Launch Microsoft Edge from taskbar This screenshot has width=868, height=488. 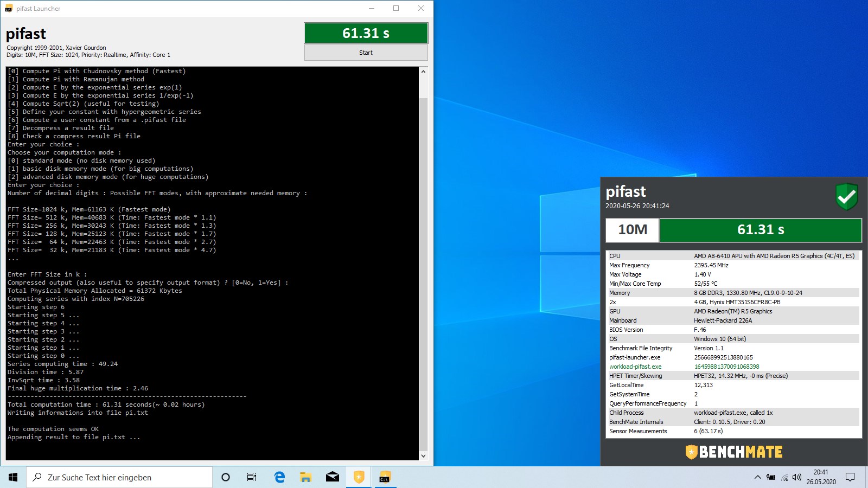279,477
